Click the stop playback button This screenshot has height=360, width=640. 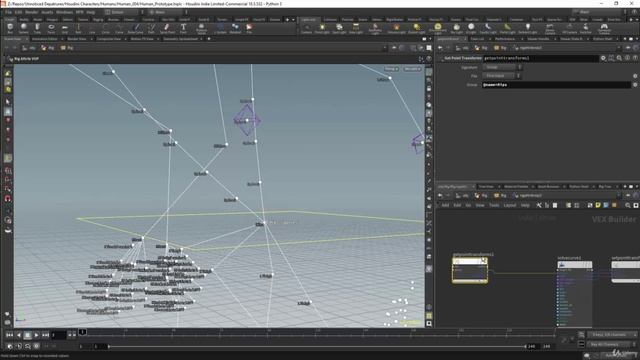(27, 335)
